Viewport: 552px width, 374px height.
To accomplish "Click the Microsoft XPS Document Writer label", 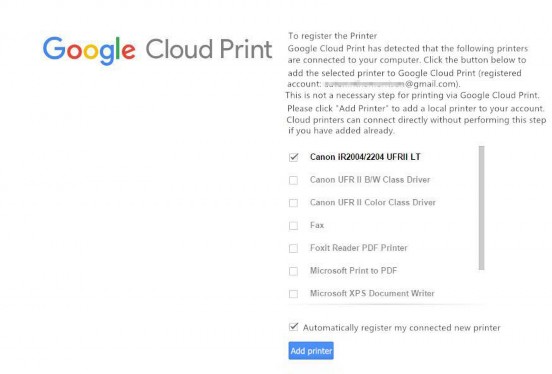I will [372, 293].
